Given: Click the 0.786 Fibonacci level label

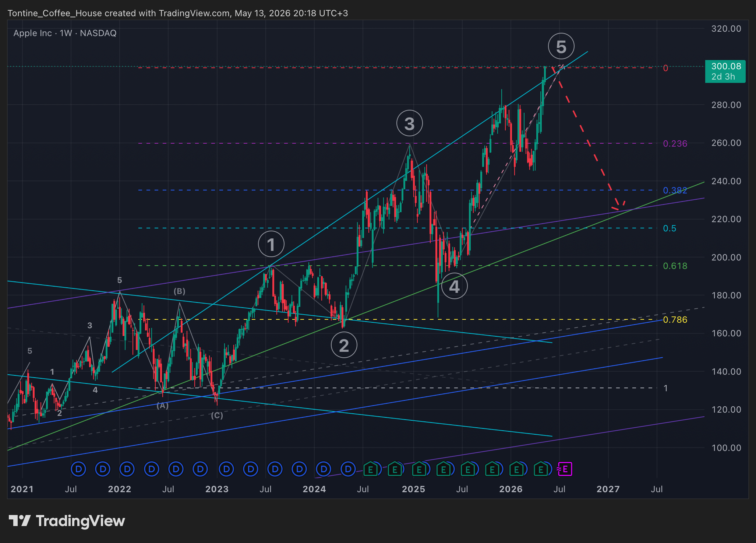Looking at the screenshot, I should 675,320.
